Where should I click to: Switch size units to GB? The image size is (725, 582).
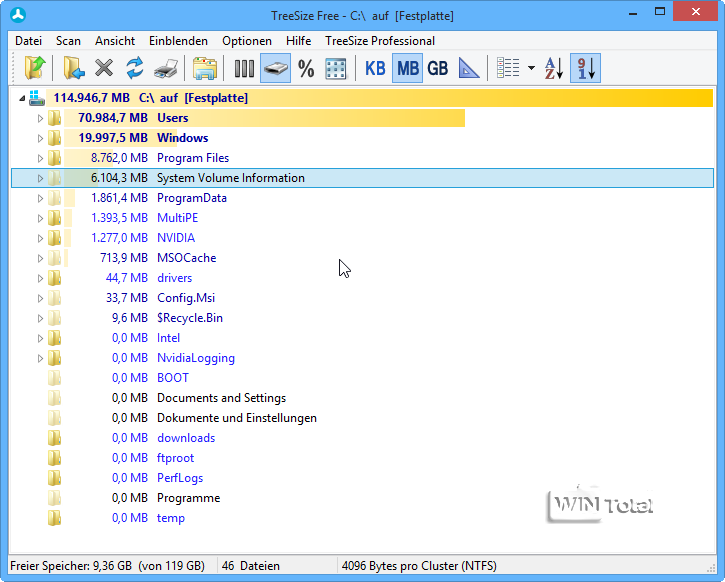(x=437, y=69)
